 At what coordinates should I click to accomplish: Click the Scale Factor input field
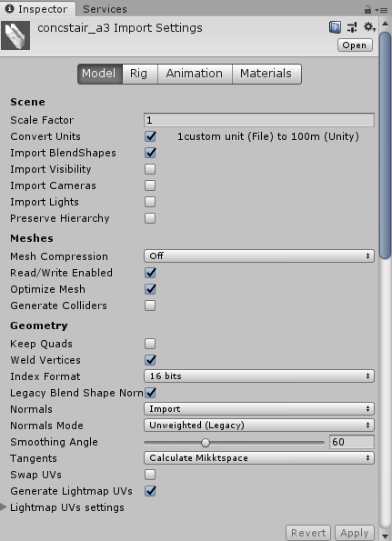pos(259,120)
